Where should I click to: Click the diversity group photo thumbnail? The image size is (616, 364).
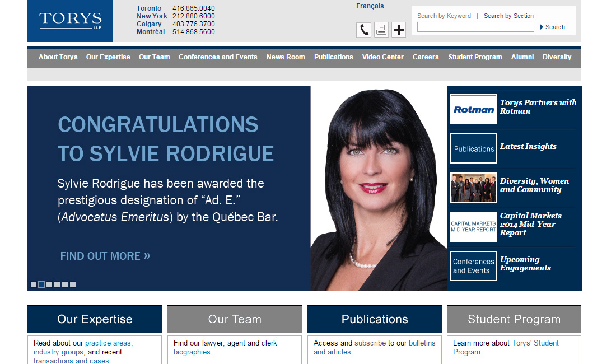[473, 188]
